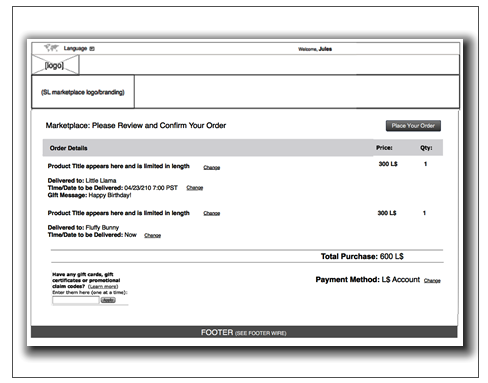Change the 'Now' delivery time

[x=152, y=235]
